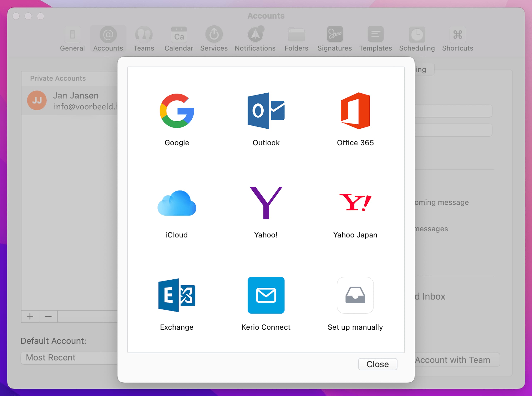Open the Most Recent default account dropdown
This screenshot has height=396, width=532.
[x=69, y=358]
